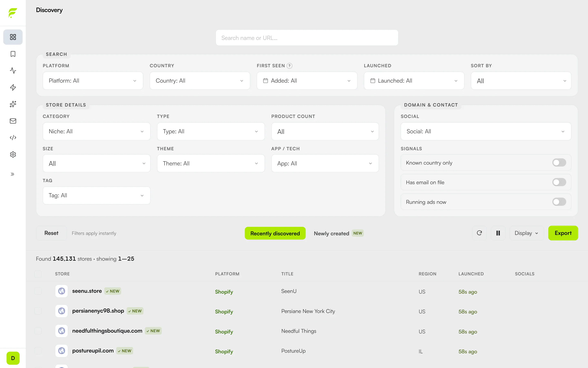Check the select-all checkbox in table header
This screenshot has width=588, height=368.
(x=38, y=274)
